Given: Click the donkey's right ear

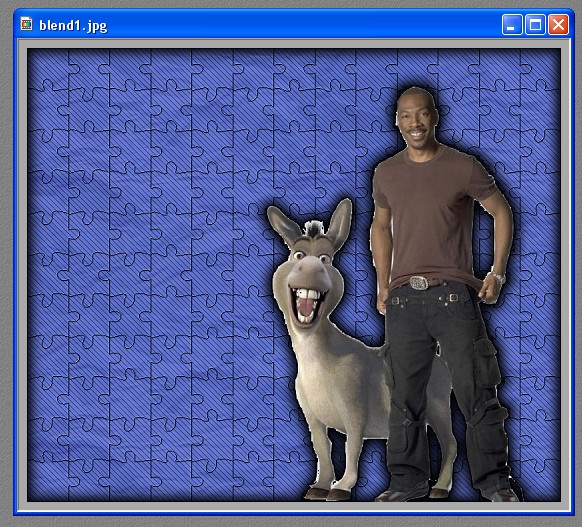Looking at the screenshot, I should click(339, 223).
